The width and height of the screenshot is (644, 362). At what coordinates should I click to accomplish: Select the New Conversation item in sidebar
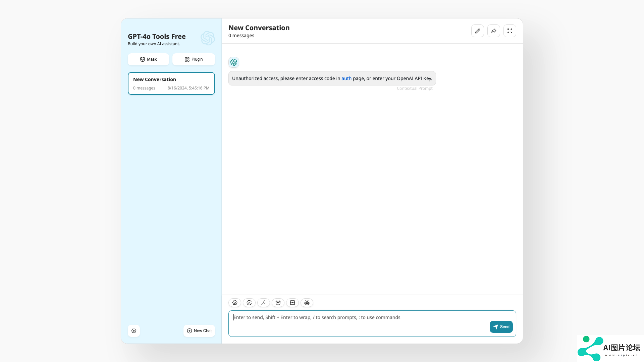171,83
